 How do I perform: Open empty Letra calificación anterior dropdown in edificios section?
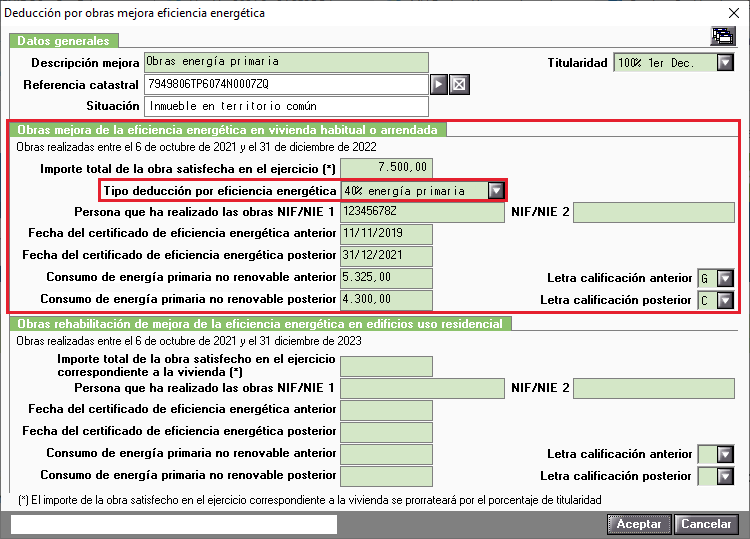(x=725, y=454)
